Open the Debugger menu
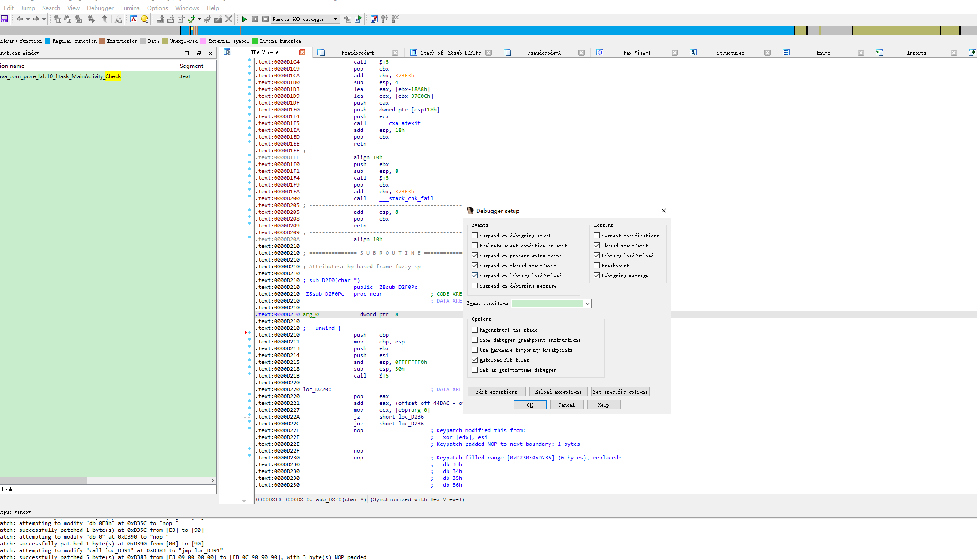Image resolution: width=977 pixels, height=560 pixels. pyautogui.click(x=100, y=8)
